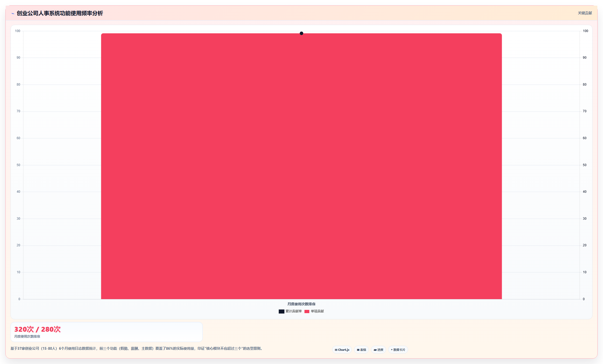Click the dark data point atop the bar
The height and width of the screenshot is (364, 603).
click(301, 33)
